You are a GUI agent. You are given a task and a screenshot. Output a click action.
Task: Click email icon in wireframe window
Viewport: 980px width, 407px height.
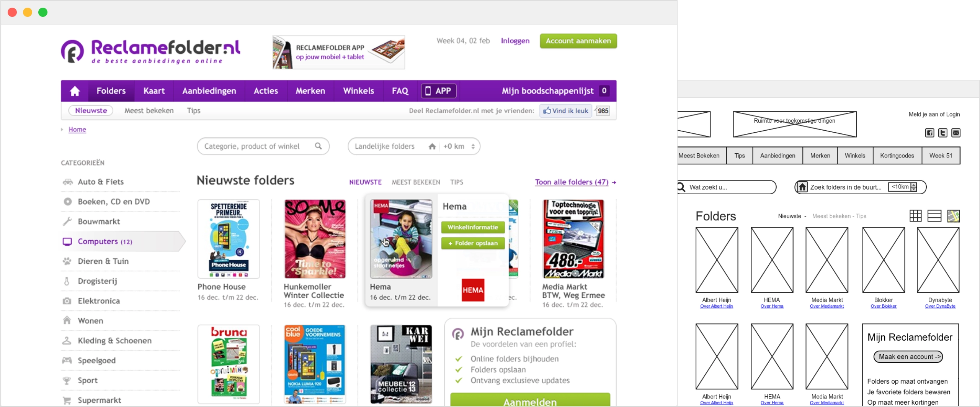pyautogui.click(x=956, y=133)
